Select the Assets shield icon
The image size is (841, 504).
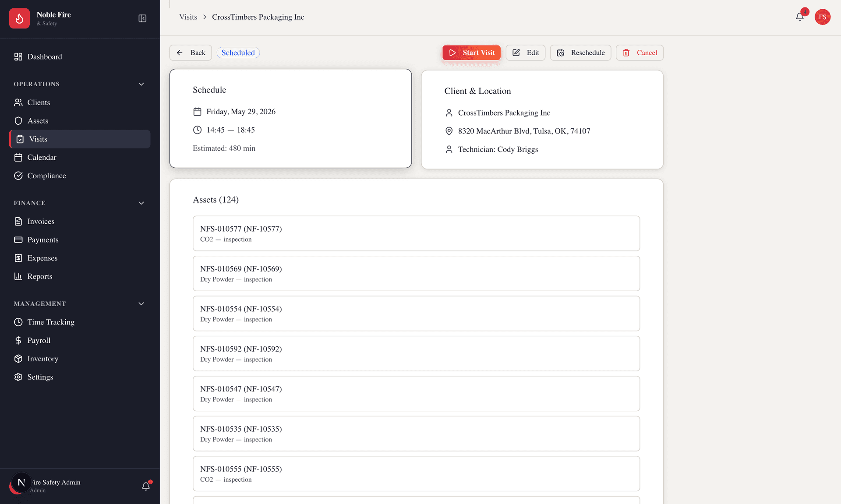(x=18, y=120)
